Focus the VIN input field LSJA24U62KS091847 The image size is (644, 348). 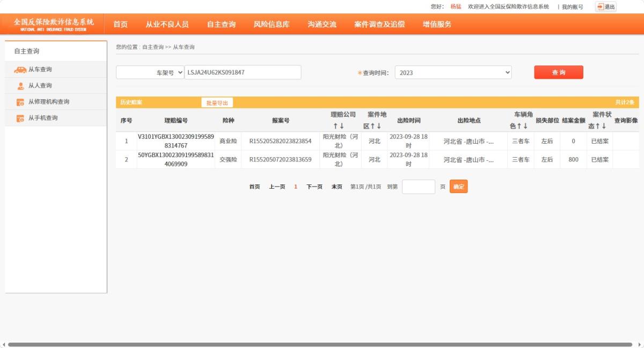tap(243, 72)
